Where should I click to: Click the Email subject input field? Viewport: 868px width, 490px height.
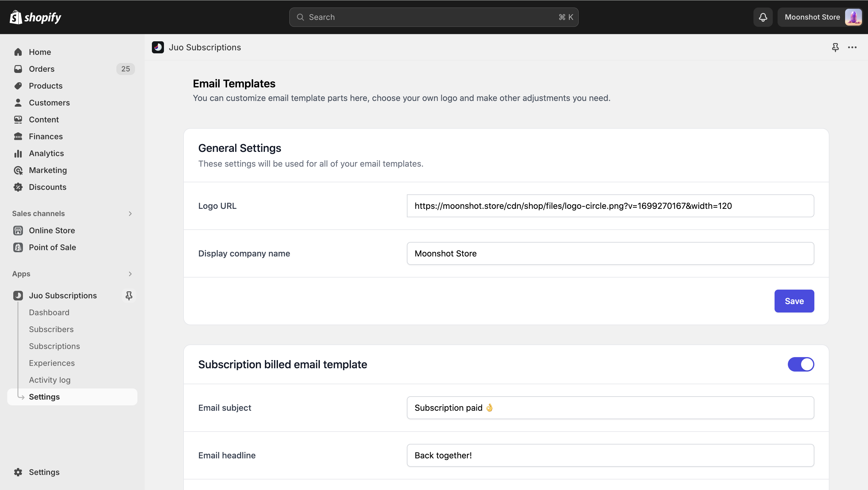pyautogui.click(x=610, y=408)
